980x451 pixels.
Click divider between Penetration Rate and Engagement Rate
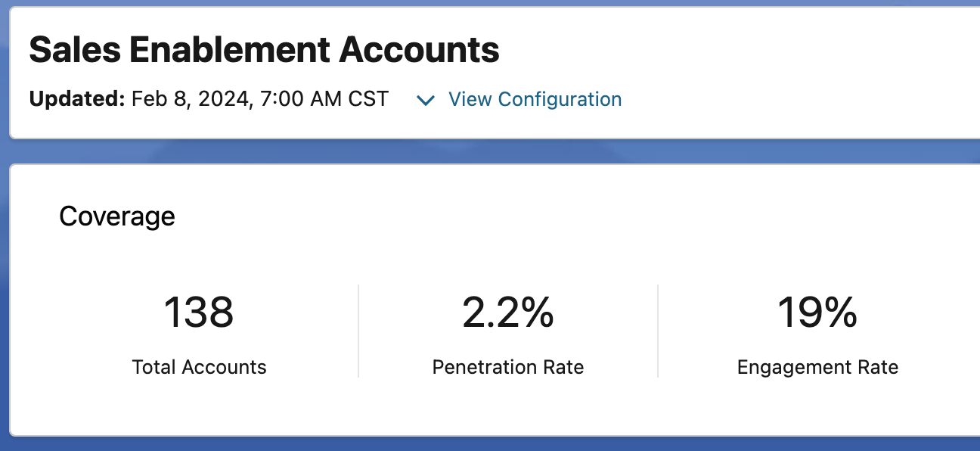click(658, 331)
